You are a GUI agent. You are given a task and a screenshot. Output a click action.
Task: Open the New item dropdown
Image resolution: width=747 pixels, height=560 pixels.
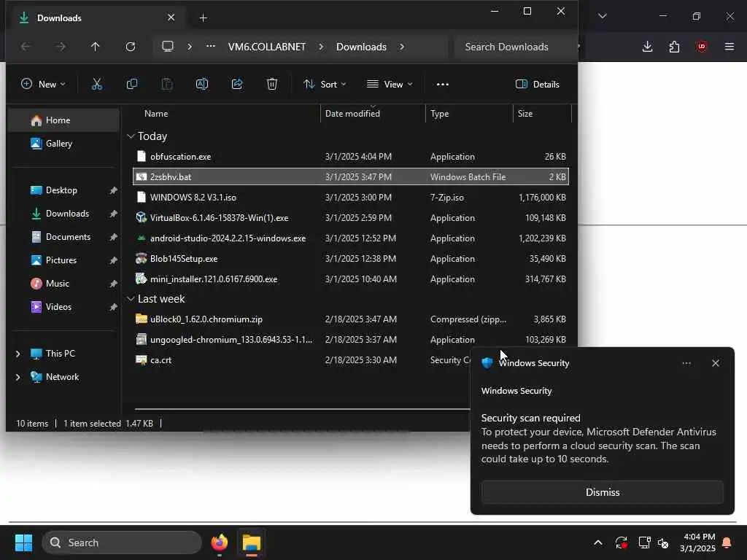point(43,85)
